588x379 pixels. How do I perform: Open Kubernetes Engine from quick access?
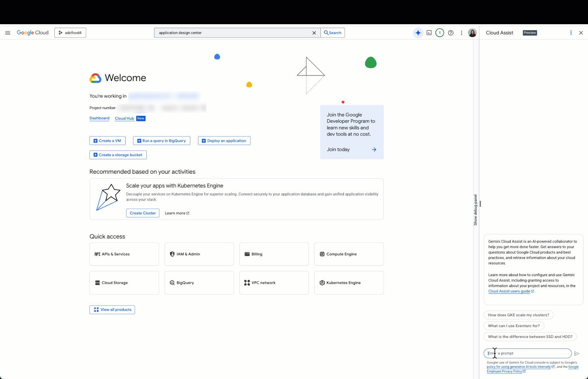[349, 282]
